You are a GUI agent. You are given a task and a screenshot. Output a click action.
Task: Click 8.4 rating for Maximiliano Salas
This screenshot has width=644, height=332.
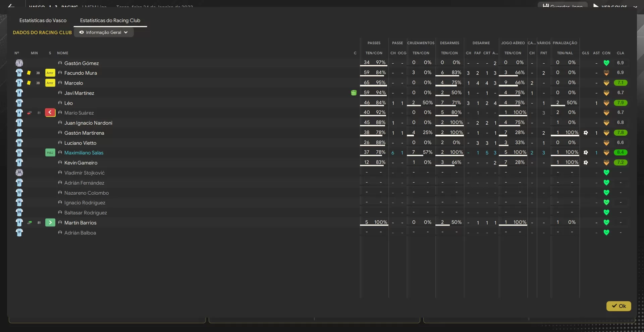point(621,152)
